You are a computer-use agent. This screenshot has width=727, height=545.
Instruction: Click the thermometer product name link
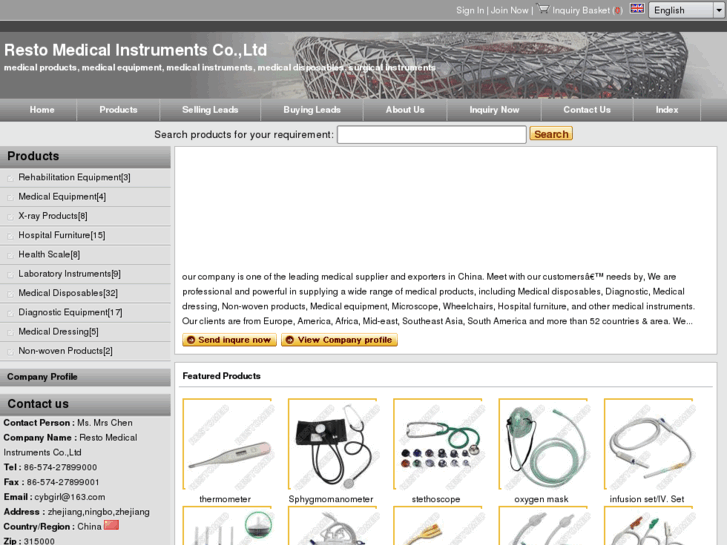click(225, 499)
